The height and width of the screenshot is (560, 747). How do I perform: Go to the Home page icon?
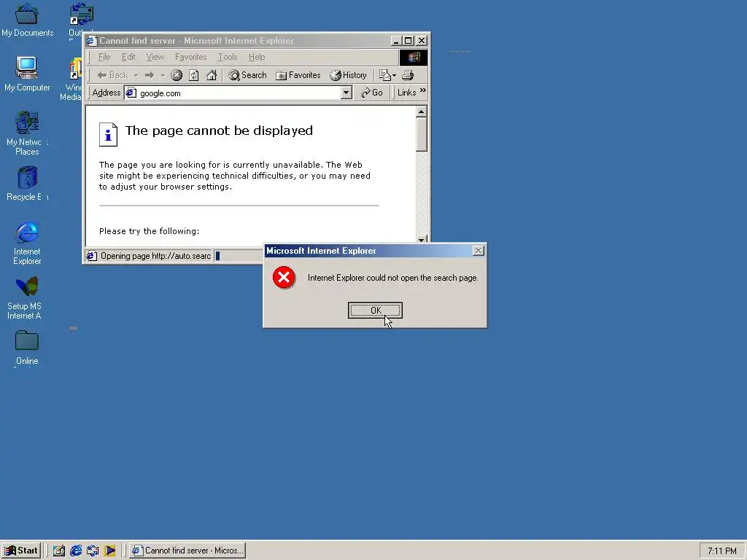[x=212, y=75]
